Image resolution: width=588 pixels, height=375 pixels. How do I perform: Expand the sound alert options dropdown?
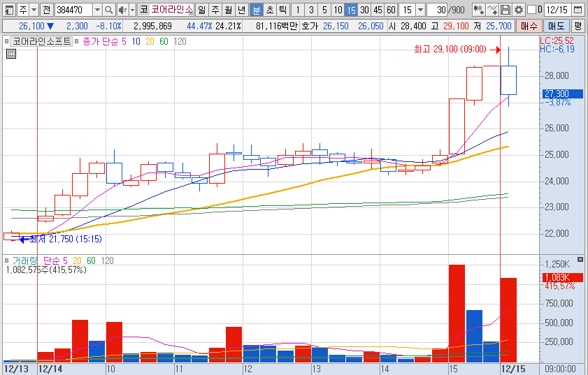pyautogui.click(x=132, y=10)
